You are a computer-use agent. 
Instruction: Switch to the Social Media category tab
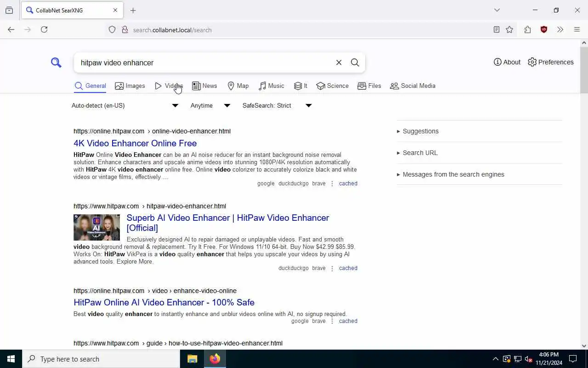click(x=413, y=86)
